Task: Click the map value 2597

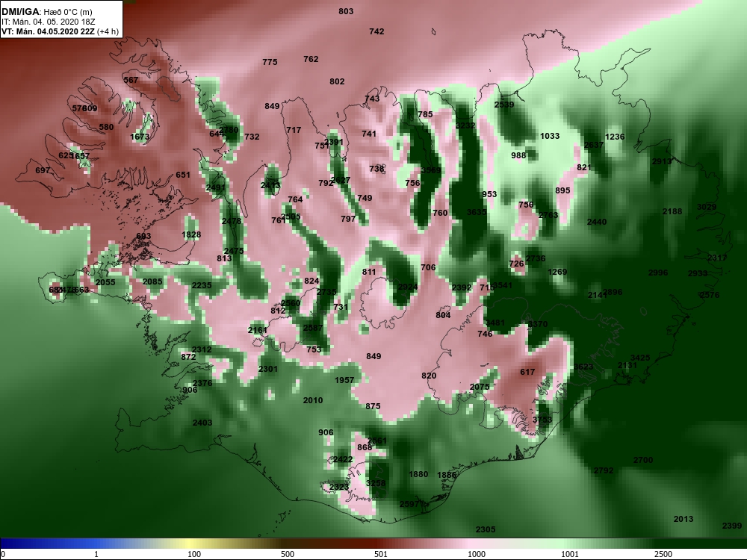Action: click(x=409, y=504)
